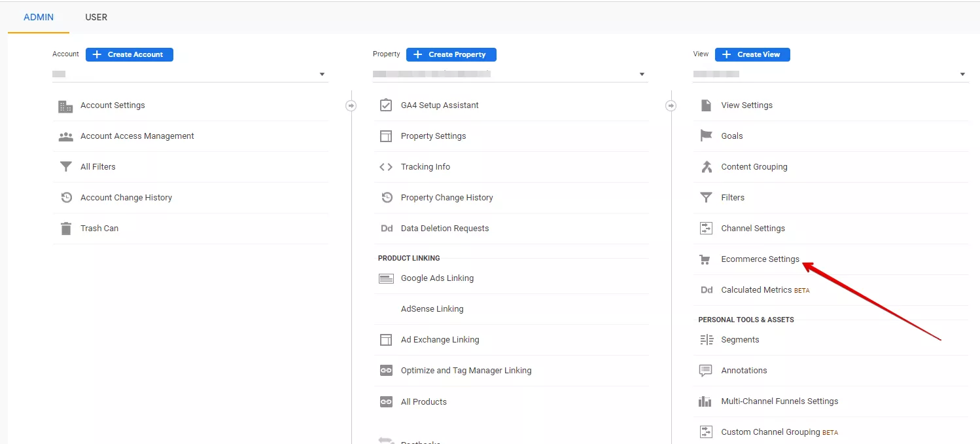Open All Products
This screenshot has height=444, width=980.
(x=424, y=402)
